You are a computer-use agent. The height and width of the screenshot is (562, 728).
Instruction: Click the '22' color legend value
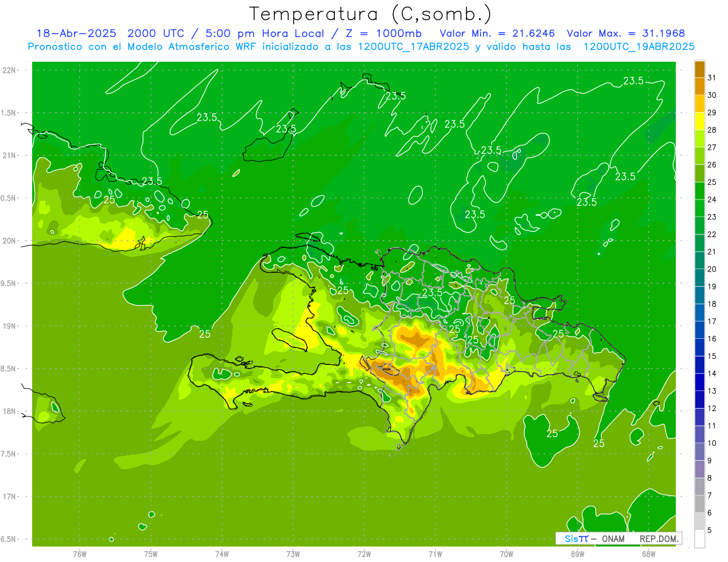point(712,234)
